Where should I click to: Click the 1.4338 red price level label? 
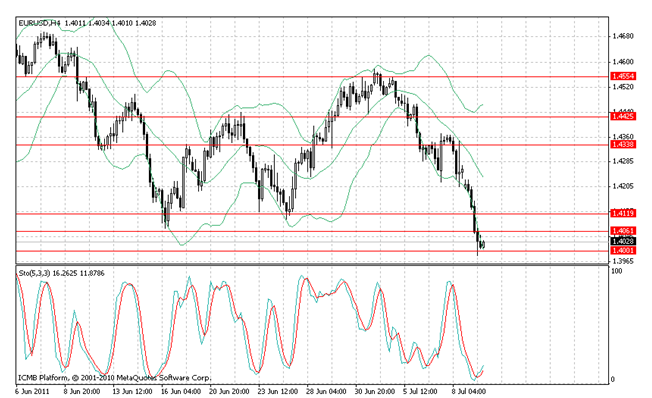623,144
